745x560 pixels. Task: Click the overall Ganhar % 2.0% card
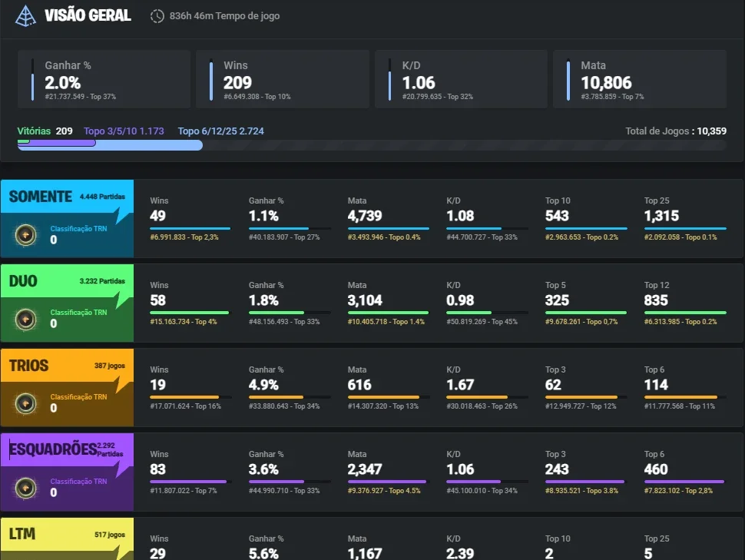click(104, 79)
